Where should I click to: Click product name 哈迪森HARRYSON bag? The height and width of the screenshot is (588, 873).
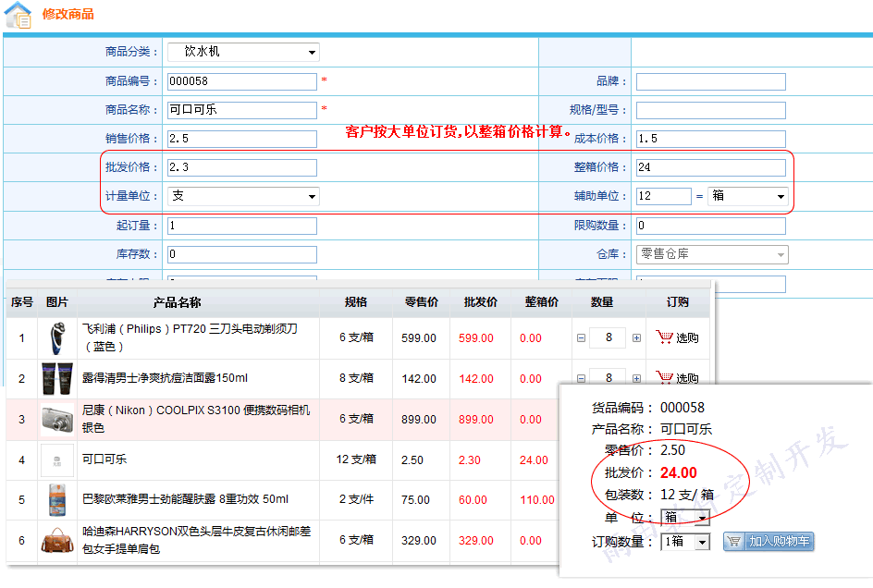click(197, 540)
